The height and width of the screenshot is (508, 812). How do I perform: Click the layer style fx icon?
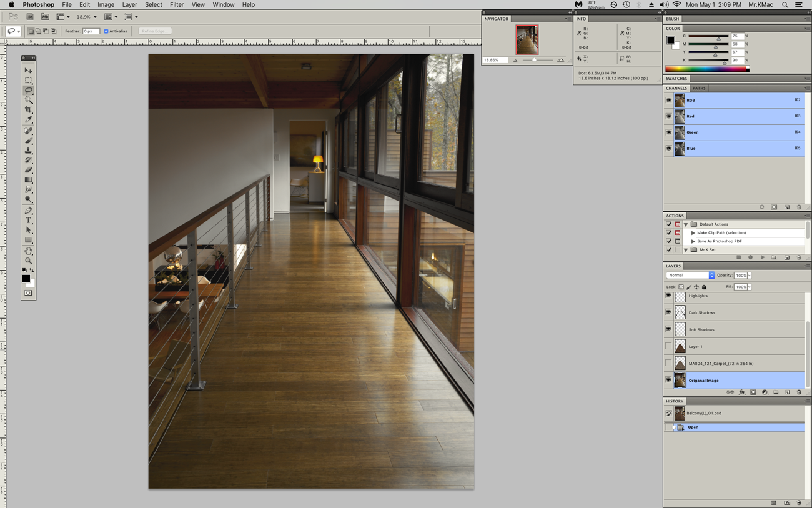pyautogui.click(x=742, y=392)
